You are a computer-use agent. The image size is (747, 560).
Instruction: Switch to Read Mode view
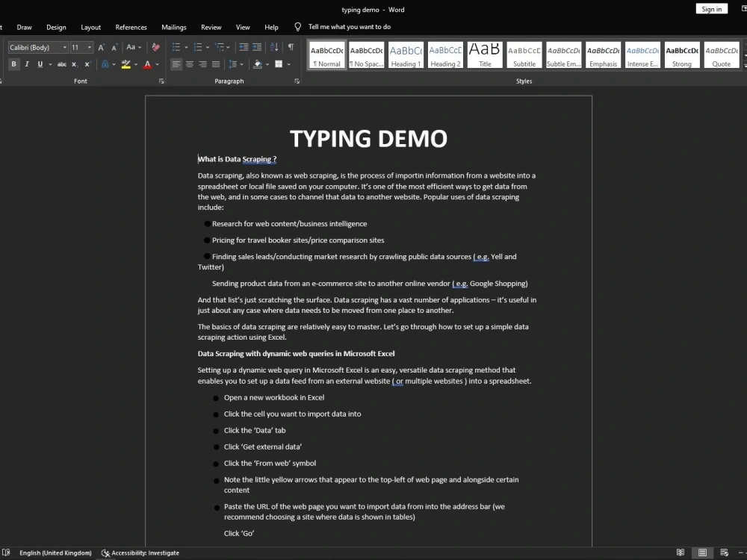tap(681, 553)
